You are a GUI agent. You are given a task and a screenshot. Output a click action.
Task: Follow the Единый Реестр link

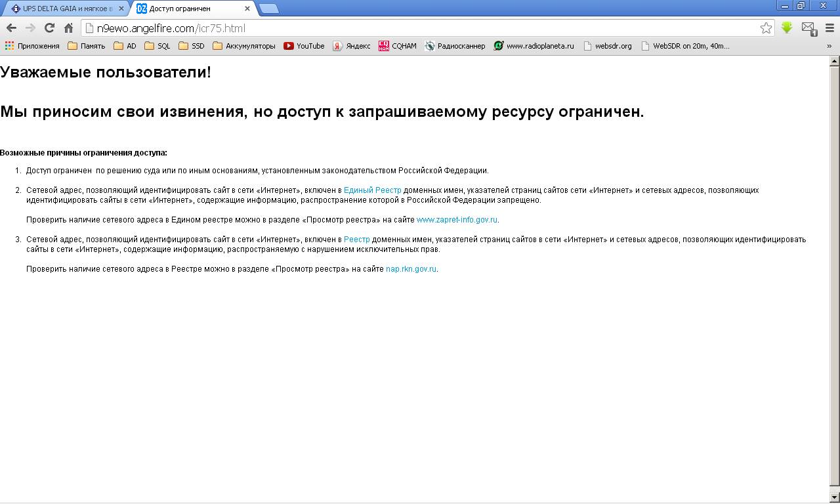pos(372,190)
